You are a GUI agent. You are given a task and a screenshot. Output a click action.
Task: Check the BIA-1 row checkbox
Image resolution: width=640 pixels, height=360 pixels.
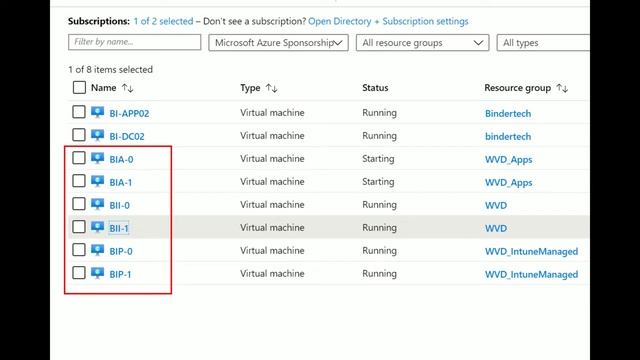pos(79,181)
